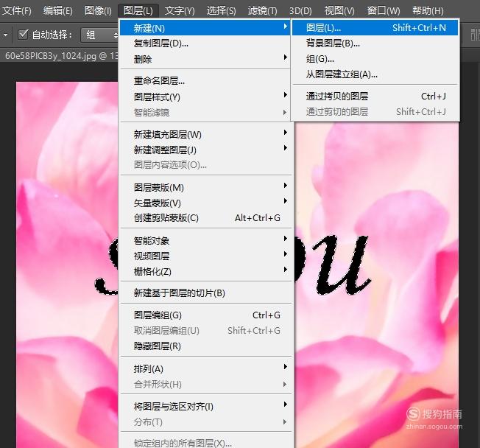Click the tool preset dropdown arrow
This screenshot has height=448, width=480.
point(5,35)
